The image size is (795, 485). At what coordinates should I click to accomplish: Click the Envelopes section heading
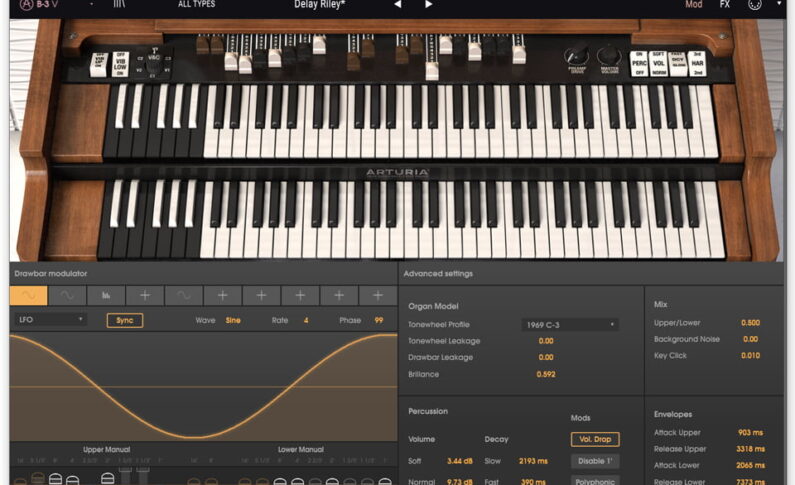click(673, 415)
